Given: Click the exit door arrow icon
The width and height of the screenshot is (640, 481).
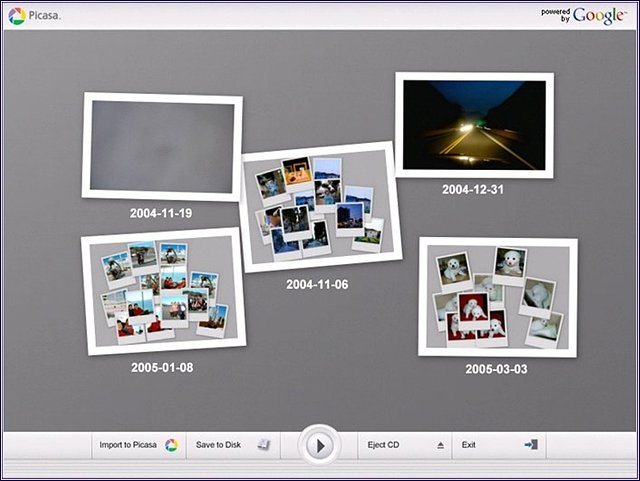Looking at the screenshot, I should 530,445.
